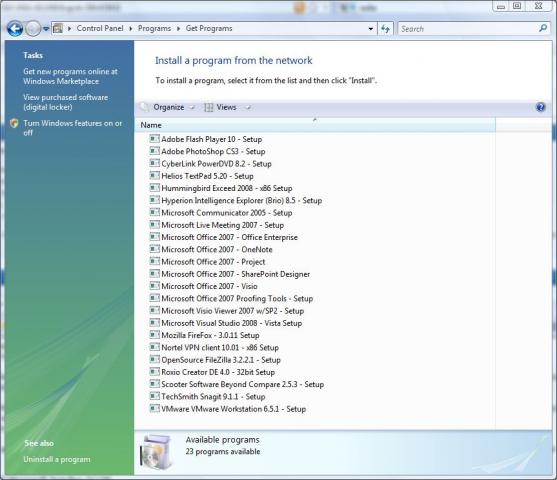557x480 pixels.
Task: Click the icon beside Hyperion Intelligence Explorer
Action: point(155,200)
